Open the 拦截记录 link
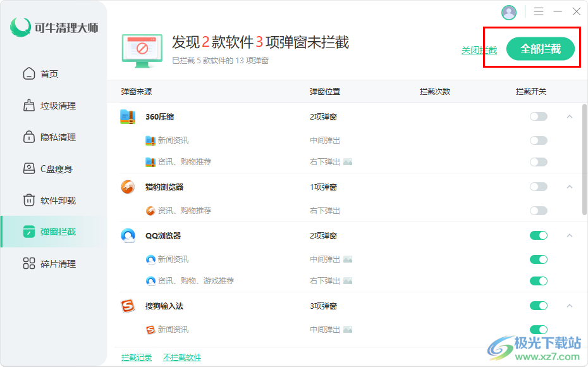588x367 pixels. [x=137, y=358]
